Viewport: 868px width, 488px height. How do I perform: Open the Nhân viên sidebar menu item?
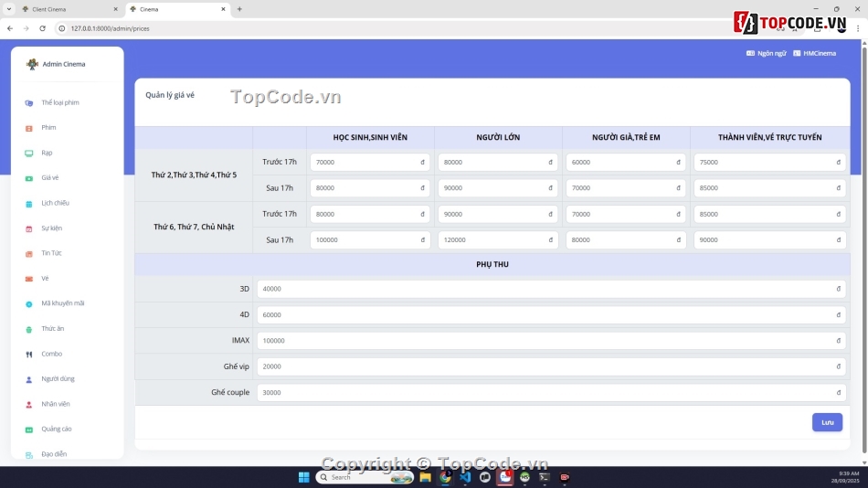tap(55, 404)
